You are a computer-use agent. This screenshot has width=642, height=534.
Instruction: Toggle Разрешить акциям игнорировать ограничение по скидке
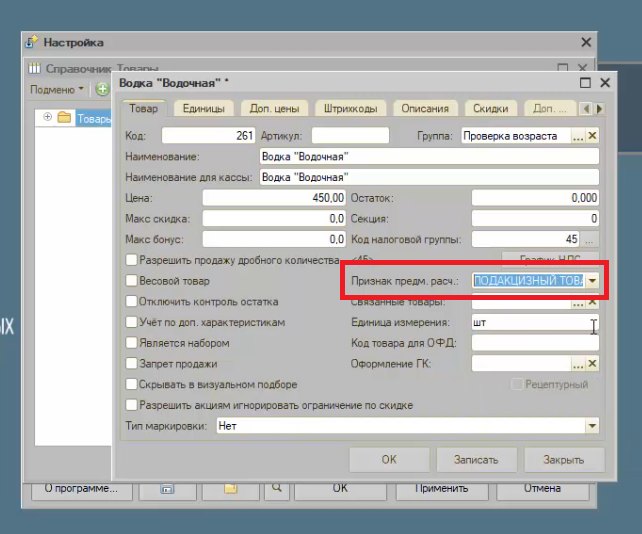tap(131, 405)
